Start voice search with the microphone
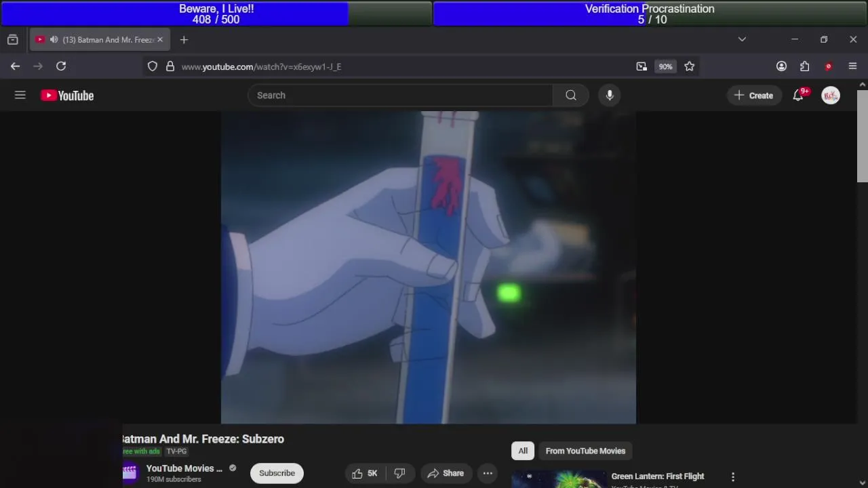This screenshot has width=868, height=488. point(610,96)
